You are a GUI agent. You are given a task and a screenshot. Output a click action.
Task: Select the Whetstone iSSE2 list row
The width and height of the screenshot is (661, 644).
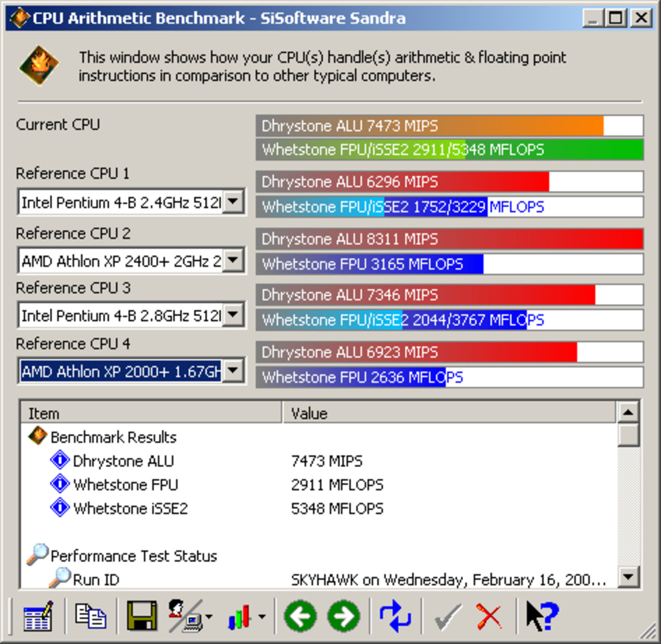tap(319, 508)
